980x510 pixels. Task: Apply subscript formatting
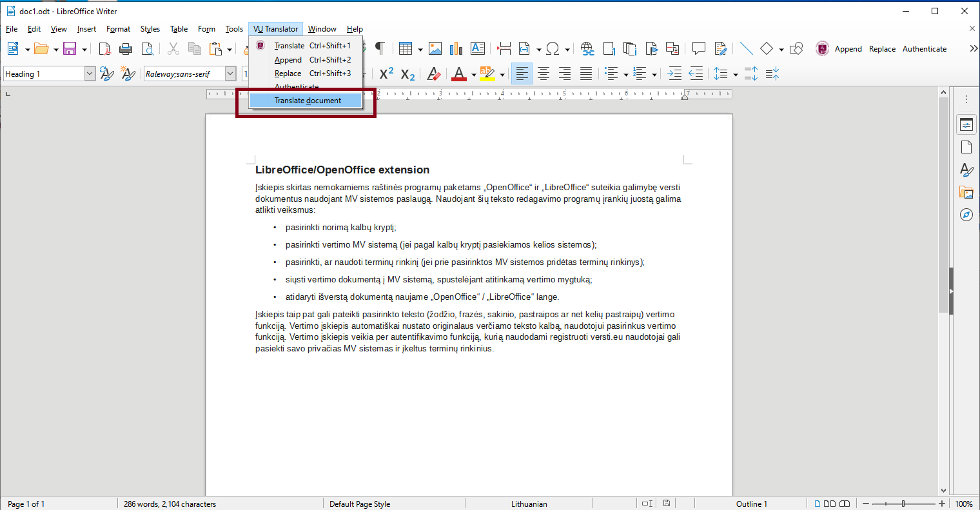click(x=407, y=74)
